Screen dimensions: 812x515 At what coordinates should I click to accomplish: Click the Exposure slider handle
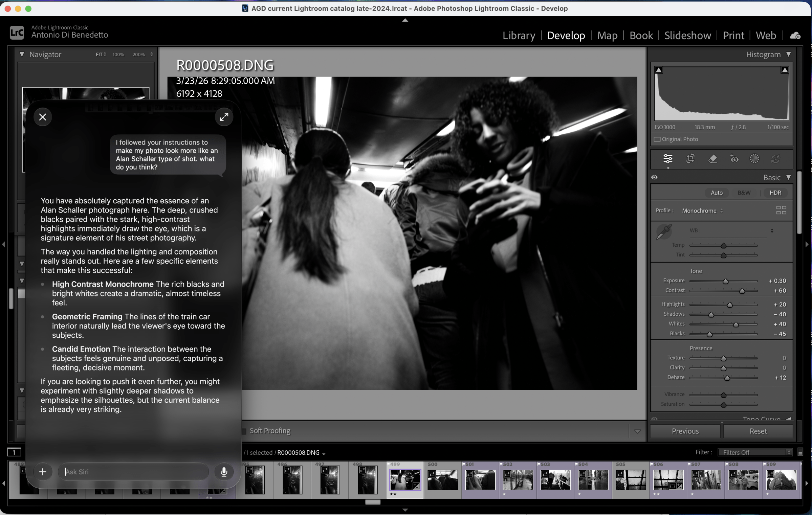[725, 281]
